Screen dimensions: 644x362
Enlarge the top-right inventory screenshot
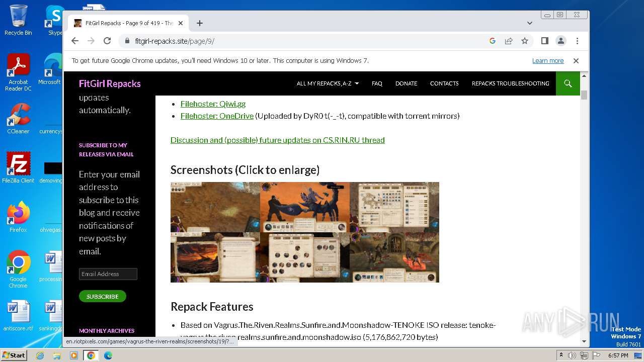click(x=394, y=207)
